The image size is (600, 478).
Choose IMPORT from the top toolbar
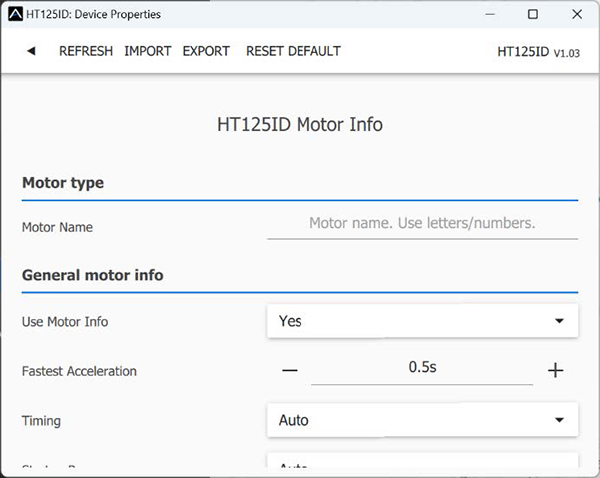coord(147,51)
